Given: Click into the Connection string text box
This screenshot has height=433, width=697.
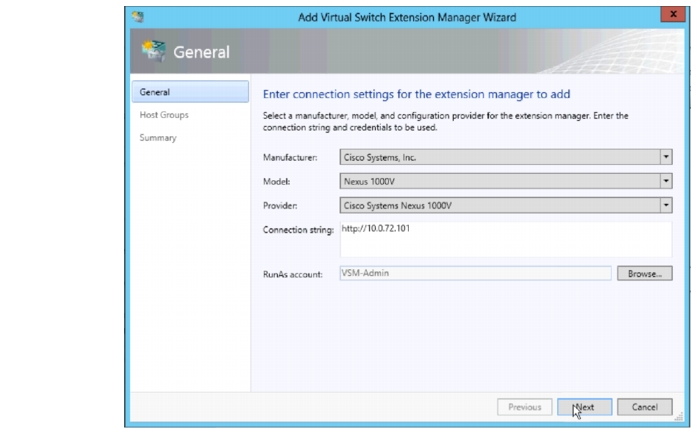Looking at the screenshot, I should point(506,240).
